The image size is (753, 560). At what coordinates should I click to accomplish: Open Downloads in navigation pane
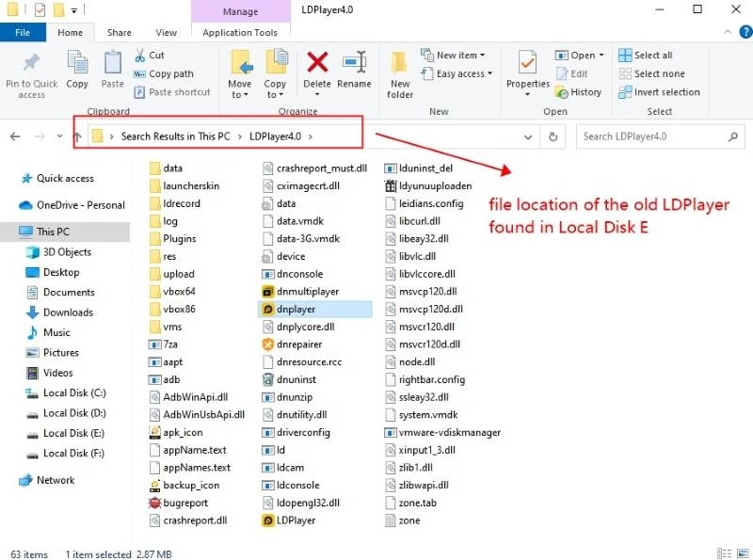68,312
